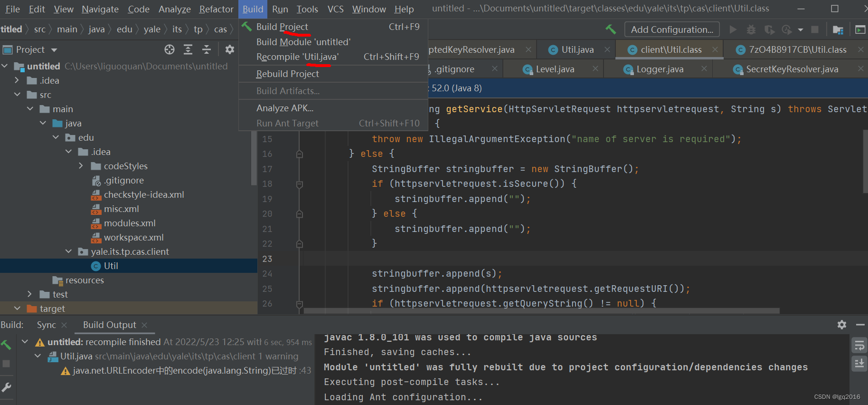Screen dimensions: 868x405
Task: Toggle code folding at line 16
Action: (300, 154)
